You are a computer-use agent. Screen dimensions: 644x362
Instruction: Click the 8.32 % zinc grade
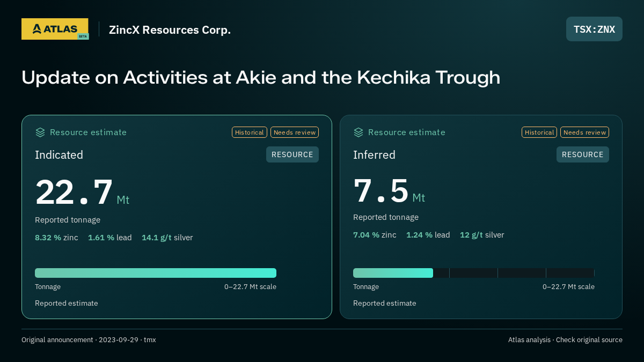coord(56,238)
